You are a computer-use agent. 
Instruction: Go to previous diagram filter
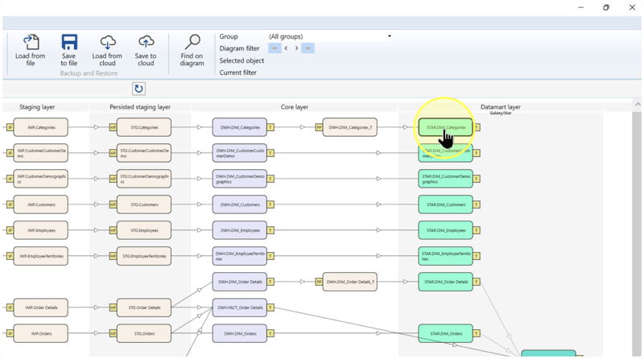286,48
